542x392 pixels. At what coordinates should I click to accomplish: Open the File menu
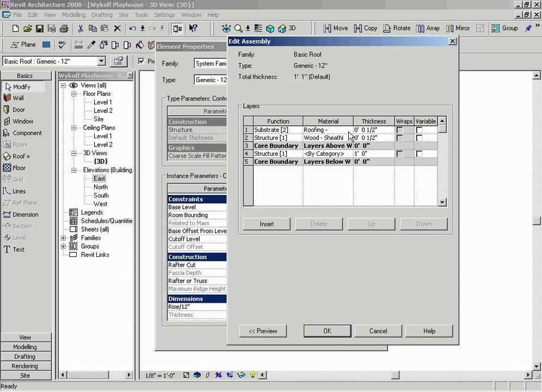pos(17,15)
